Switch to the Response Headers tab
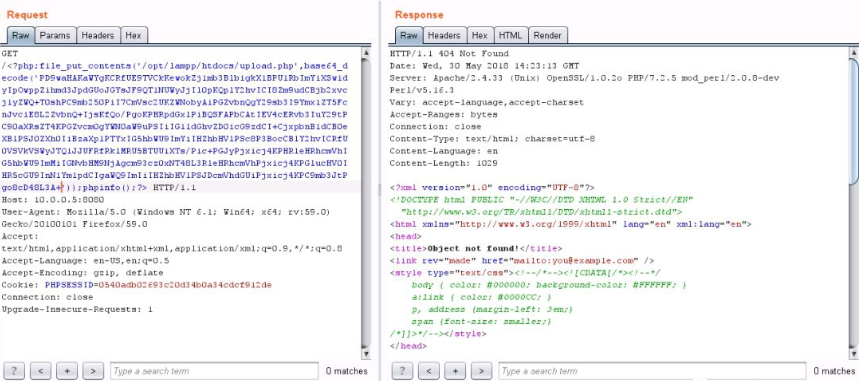 444,35
